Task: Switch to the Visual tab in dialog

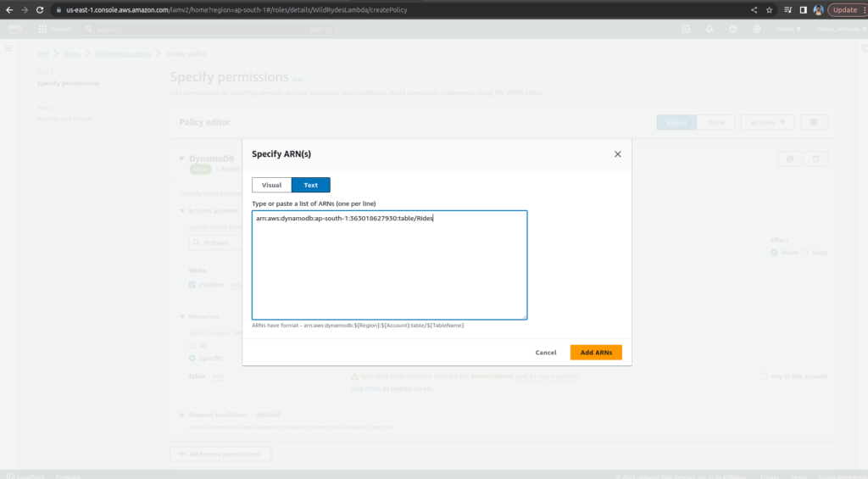Action: [272, 185]
